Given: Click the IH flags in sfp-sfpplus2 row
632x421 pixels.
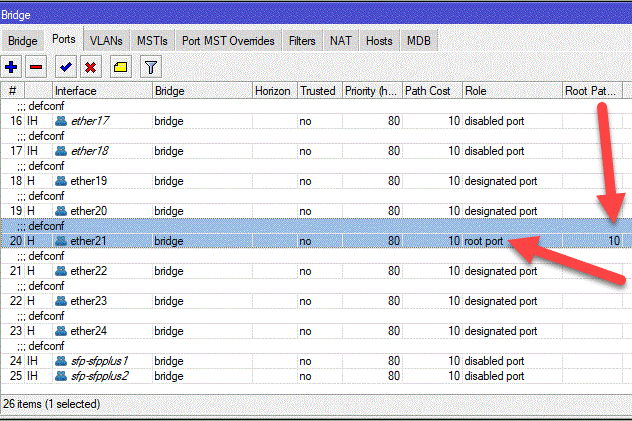Looking at the screenshot, I should tap(32, 376).
